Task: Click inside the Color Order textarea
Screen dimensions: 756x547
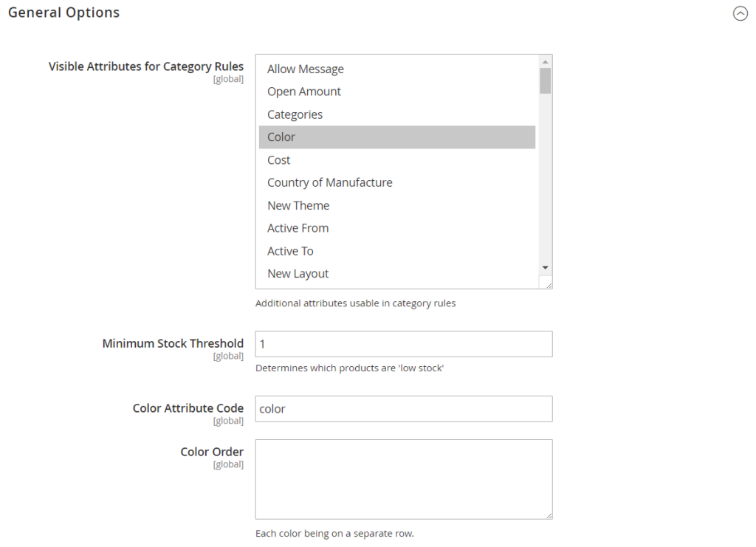Action: click(403, 479)
